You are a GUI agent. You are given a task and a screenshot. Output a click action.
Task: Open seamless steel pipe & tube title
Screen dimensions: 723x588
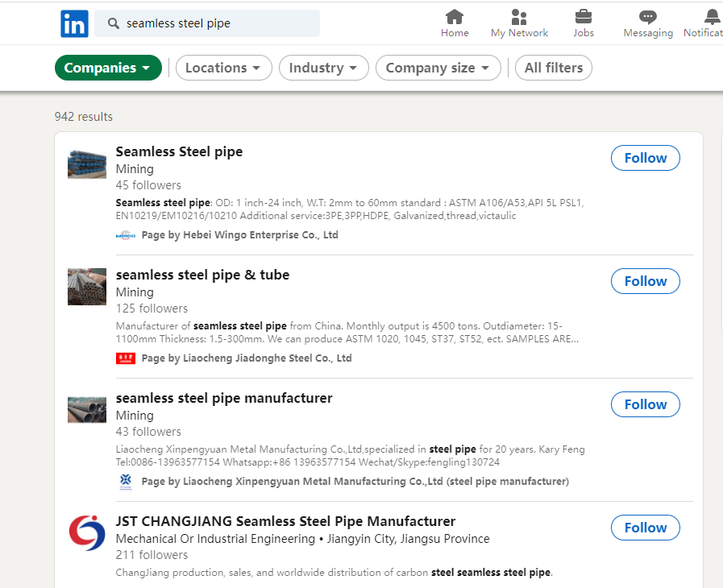(202, 275)
